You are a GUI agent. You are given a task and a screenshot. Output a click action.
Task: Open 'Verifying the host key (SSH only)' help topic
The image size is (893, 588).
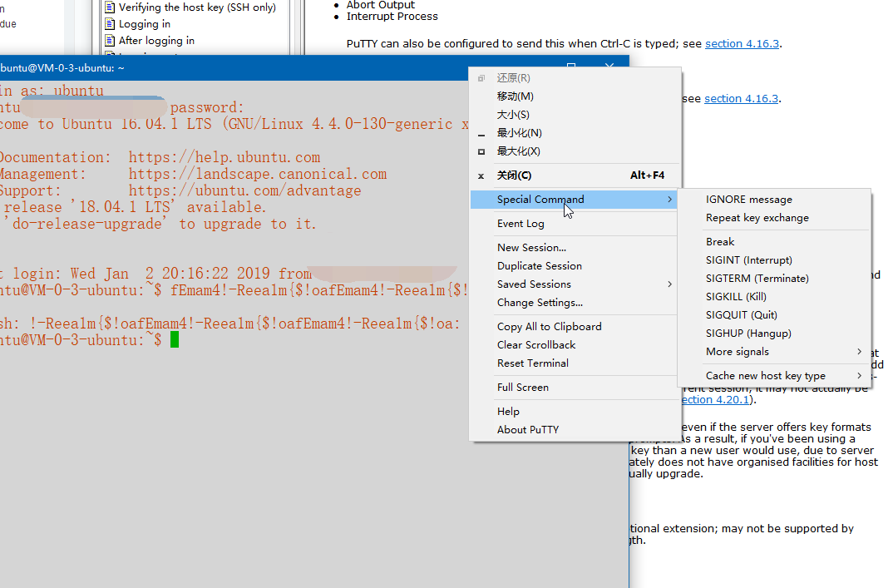click(197, 7)
